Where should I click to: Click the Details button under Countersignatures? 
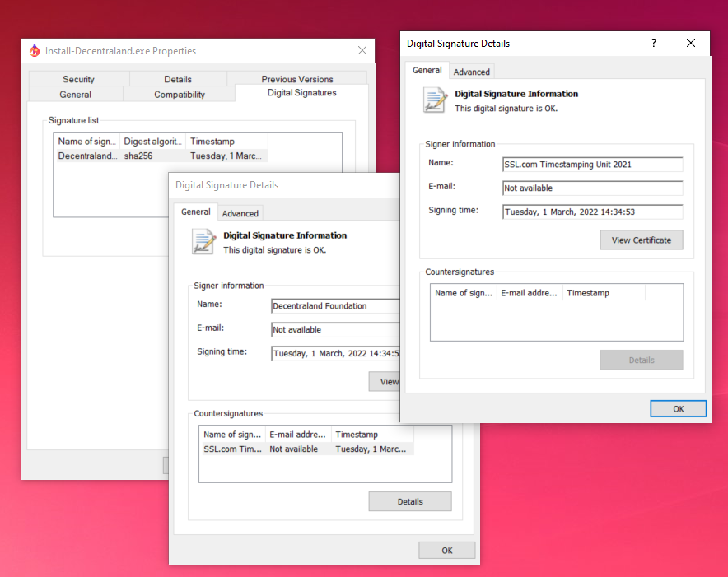(x=409, y=501)
